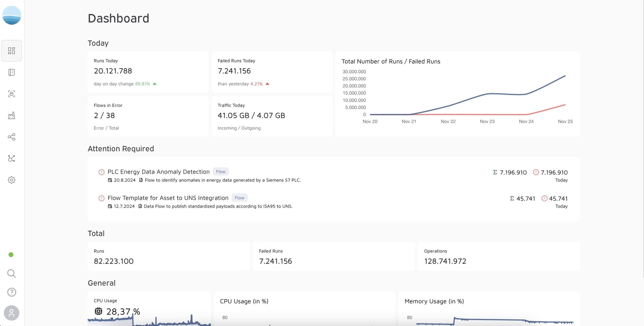Open the lock scan icon in sidebar
The image size is (644, 326).
(x=11, y=94)
